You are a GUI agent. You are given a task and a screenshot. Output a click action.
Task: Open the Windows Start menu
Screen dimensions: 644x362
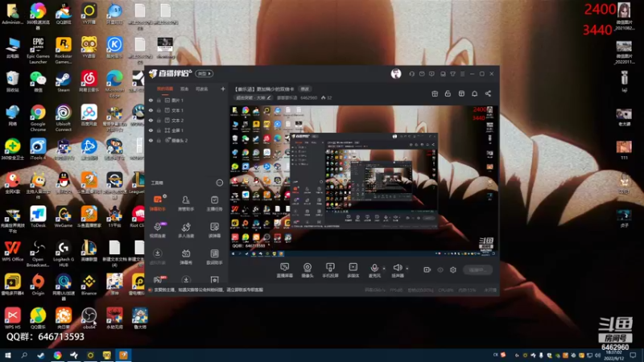[x=7, y=355]
